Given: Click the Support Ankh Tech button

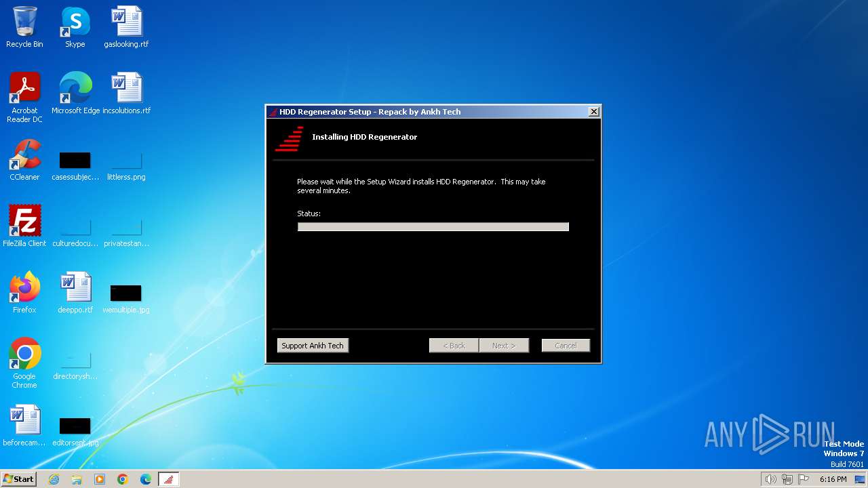Looking at the screenshot, I should [x=313, y=346].
